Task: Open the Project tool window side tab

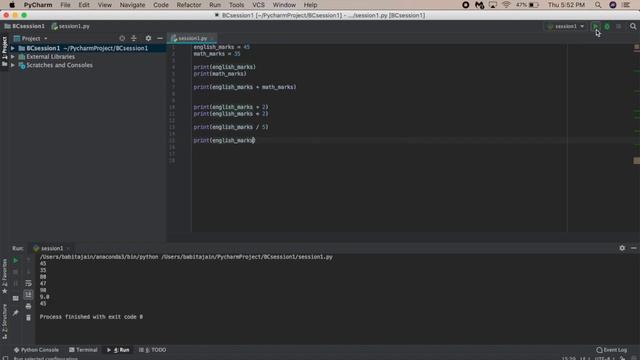Action: [4, 52]
